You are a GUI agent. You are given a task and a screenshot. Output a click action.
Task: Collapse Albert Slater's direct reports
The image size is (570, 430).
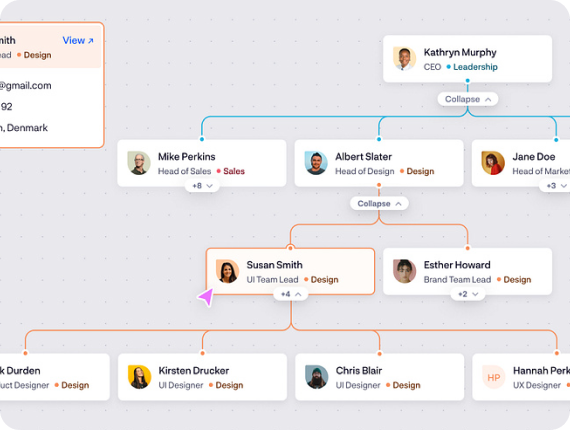[379, 203]
